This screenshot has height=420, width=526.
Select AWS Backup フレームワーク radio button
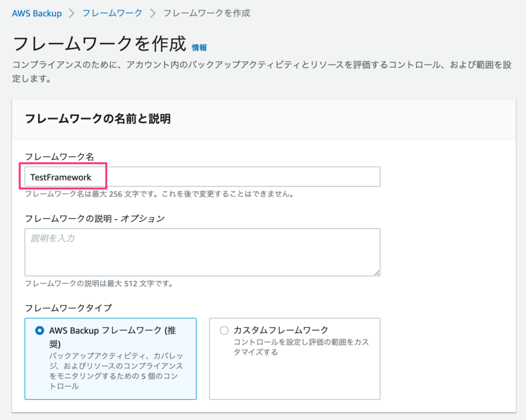click(x=39, y=331)
